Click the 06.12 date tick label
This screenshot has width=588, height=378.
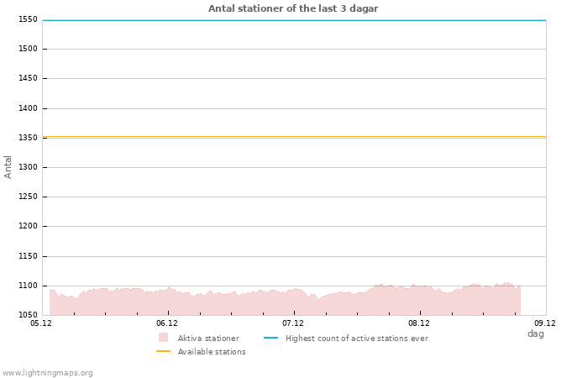[167, 323]
